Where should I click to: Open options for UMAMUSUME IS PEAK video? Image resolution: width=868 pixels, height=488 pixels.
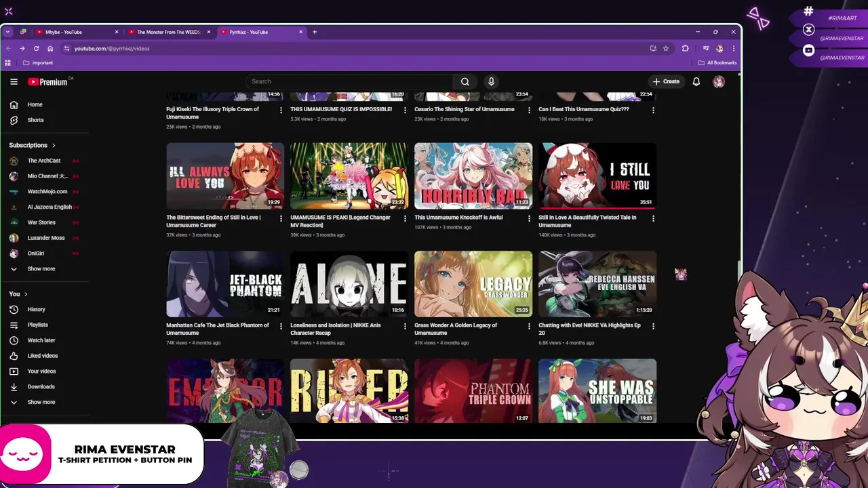click(x=406, y=218)
